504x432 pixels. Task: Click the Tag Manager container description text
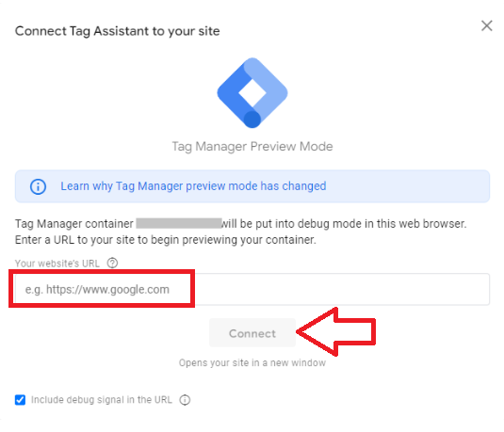[x=240, y=224]
